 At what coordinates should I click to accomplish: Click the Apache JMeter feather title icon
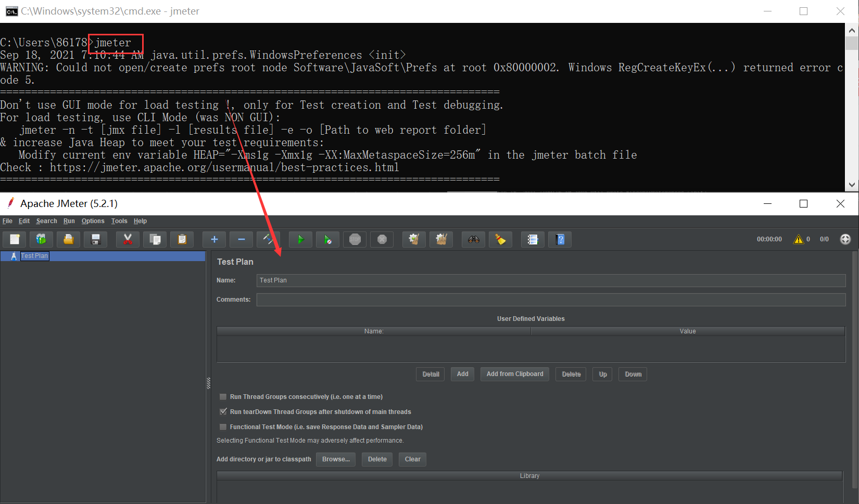pos(10,203)
